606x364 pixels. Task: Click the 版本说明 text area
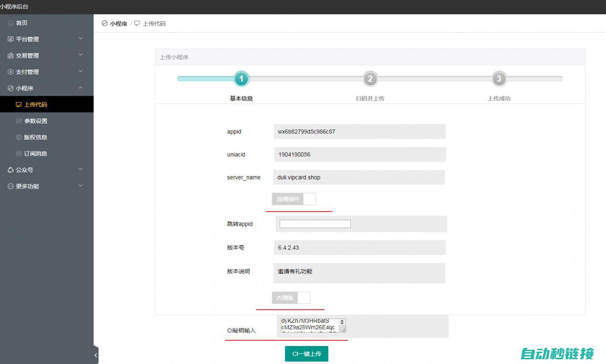(359, 273)
